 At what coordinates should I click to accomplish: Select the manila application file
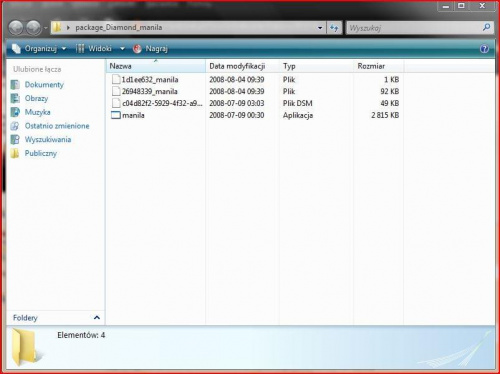pyautogui.click(x=133, y=115)
